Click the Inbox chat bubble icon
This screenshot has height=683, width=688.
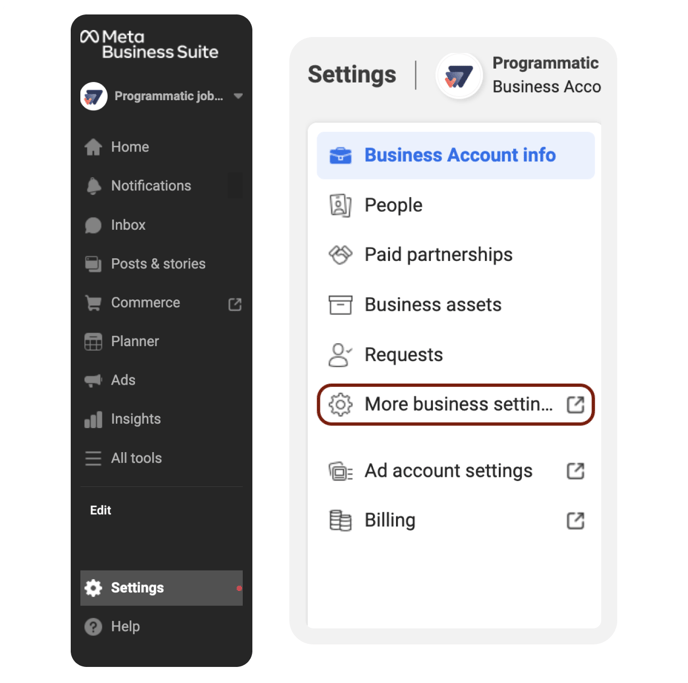click(x=93, y=225)
